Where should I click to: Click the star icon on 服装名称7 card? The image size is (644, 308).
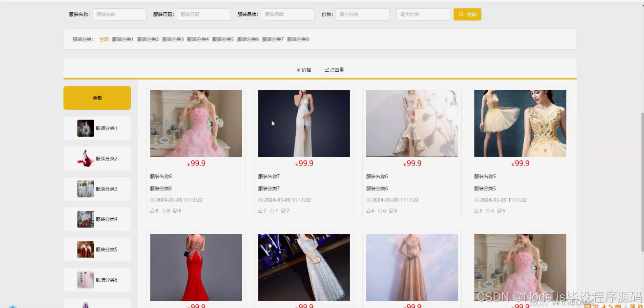coord(272,211)
